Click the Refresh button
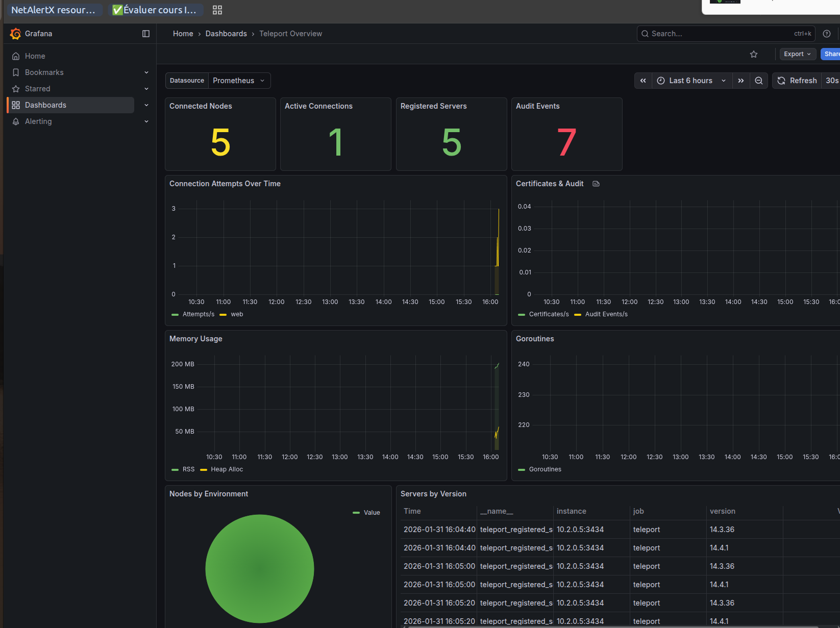 coord(797,81)
